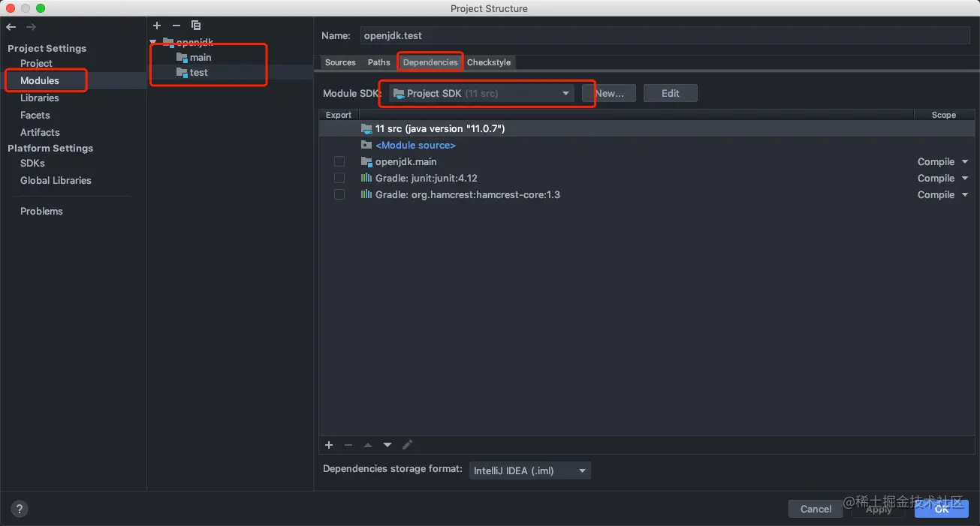This screenshot has height=526, width=980.
Task: Click the module Name input field
Action: [x=665, y=35]
